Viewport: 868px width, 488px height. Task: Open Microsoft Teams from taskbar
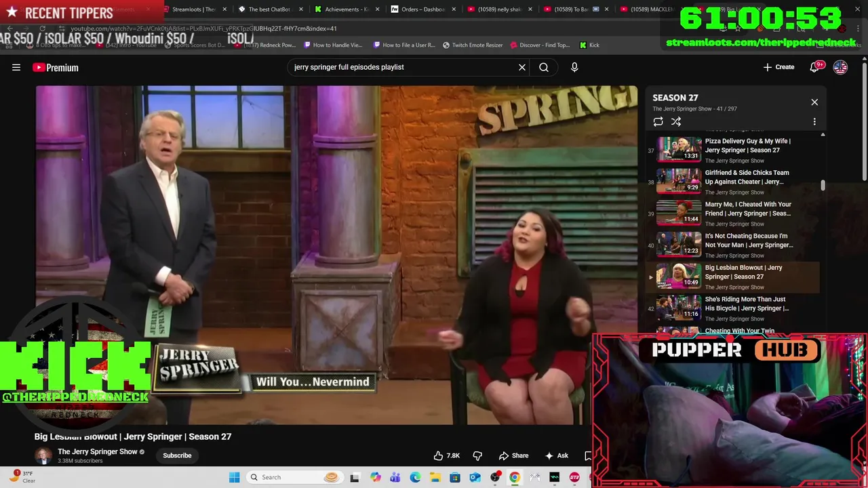(395, 477)
